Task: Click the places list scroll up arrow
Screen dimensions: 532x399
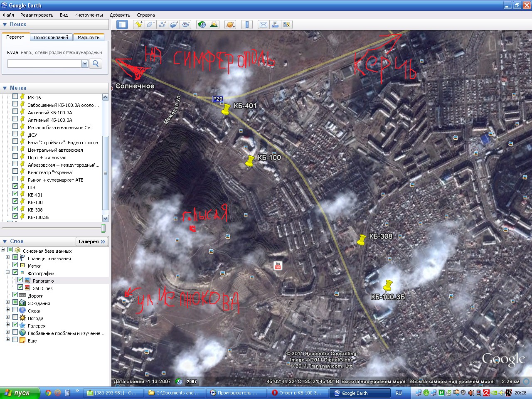Action: [105, 97]
